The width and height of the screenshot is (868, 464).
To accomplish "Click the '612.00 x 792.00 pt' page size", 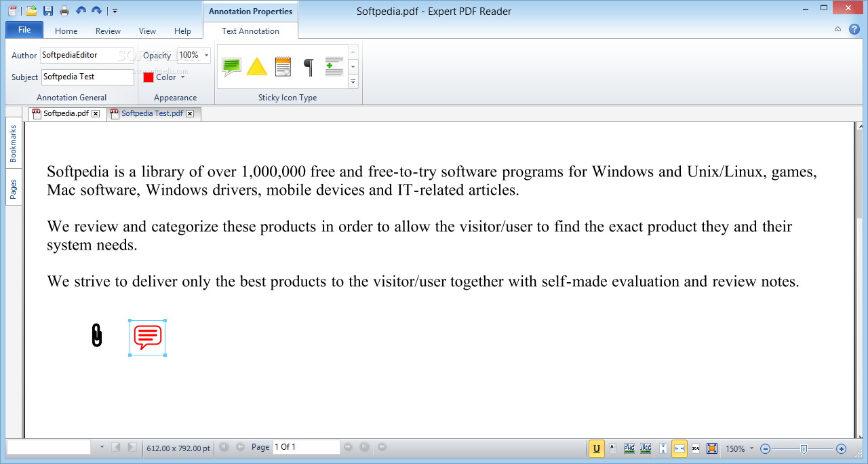I will click(178, 448).
